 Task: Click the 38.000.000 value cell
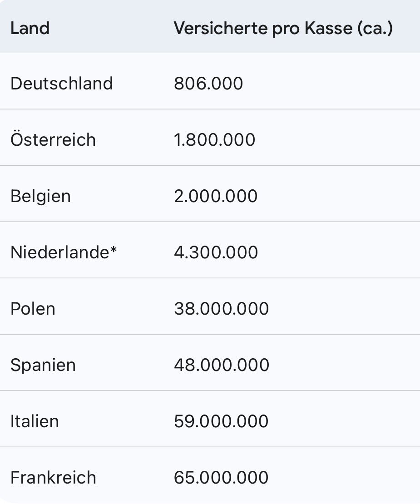point(221,309)
